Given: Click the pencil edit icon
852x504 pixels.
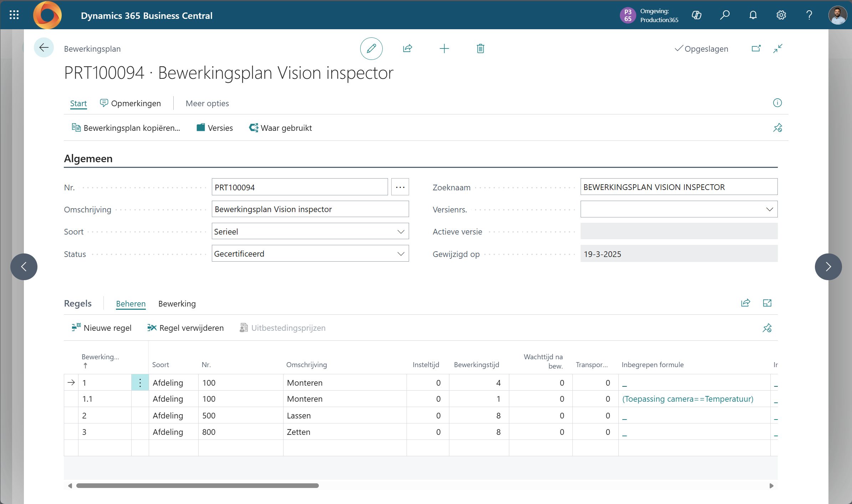Looking at the screenshot, I should click(x=371, y=48).
